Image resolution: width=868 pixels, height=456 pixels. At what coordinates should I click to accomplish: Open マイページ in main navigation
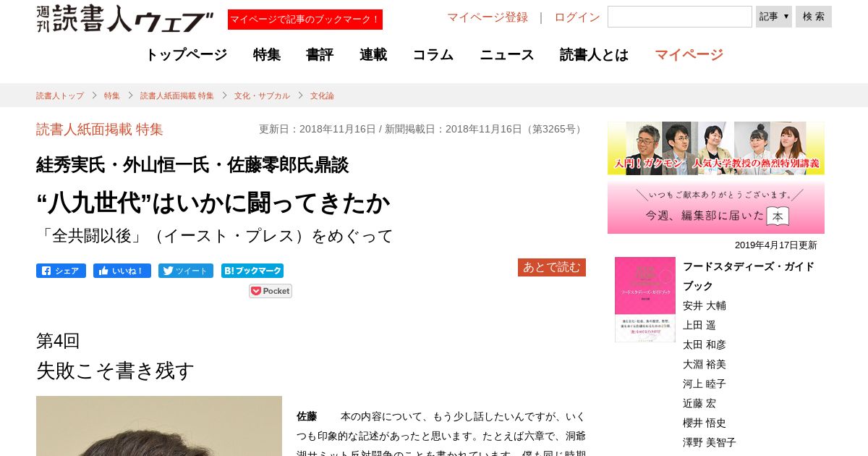click(x=689, y=54)
